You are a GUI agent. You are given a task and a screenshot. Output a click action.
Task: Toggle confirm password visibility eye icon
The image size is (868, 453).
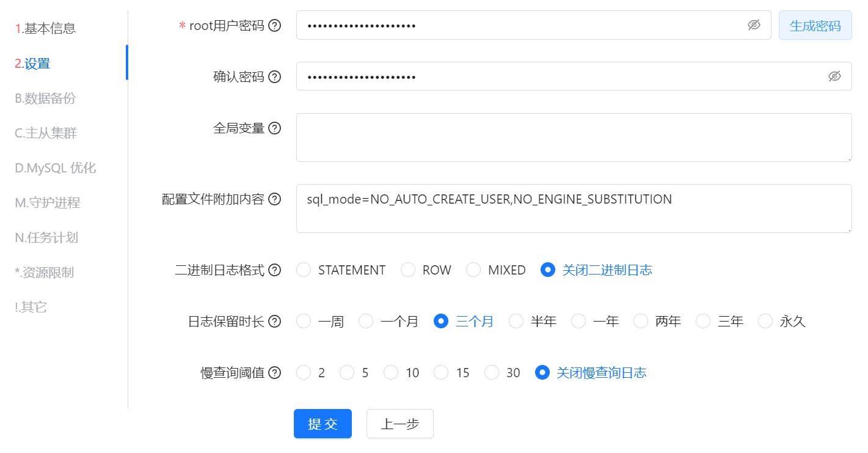tap(835, 76)
